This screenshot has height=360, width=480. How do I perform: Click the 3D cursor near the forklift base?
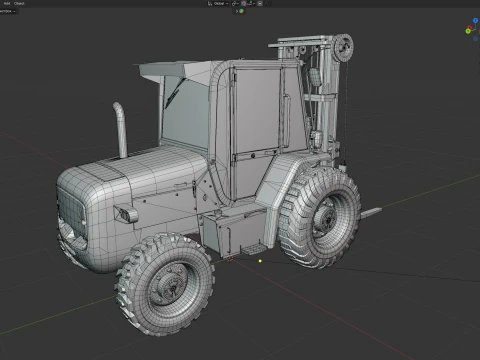tap(229, 258)
